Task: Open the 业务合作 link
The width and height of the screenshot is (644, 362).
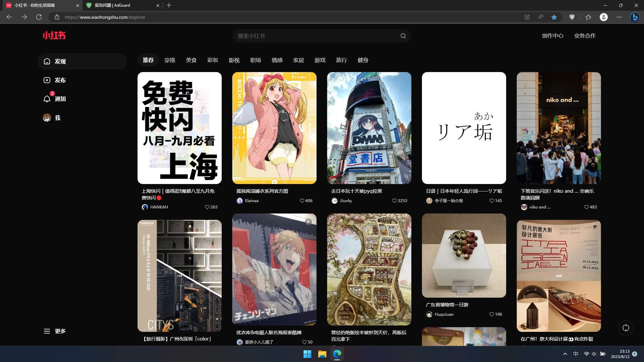Action: tap(585, 36)
